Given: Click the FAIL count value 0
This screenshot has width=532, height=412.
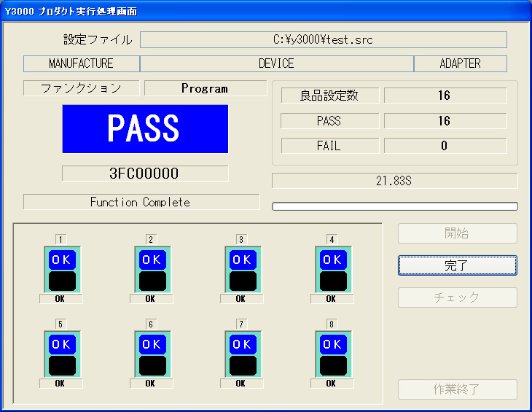Looking at the screenshot, I should 445,146.
